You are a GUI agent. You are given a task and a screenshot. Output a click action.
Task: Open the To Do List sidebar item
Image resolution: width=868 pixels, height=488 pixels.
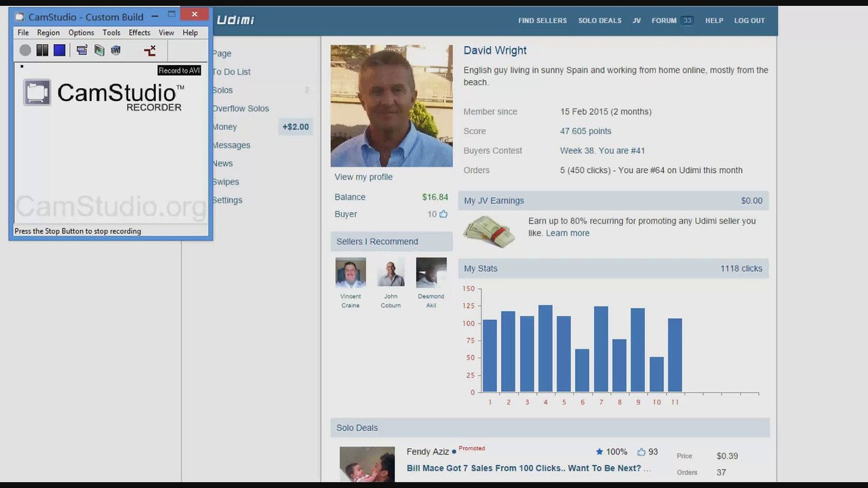(x=231, y=72)
